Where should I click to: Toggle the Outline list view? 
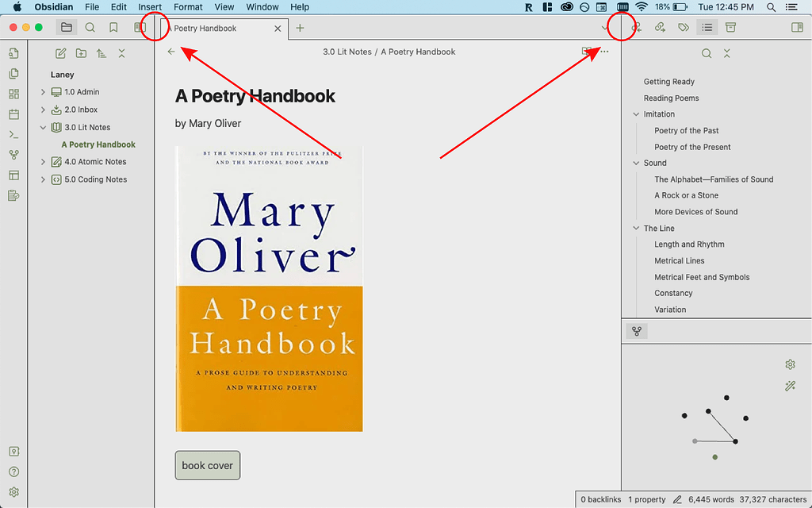tap(707, 28)
